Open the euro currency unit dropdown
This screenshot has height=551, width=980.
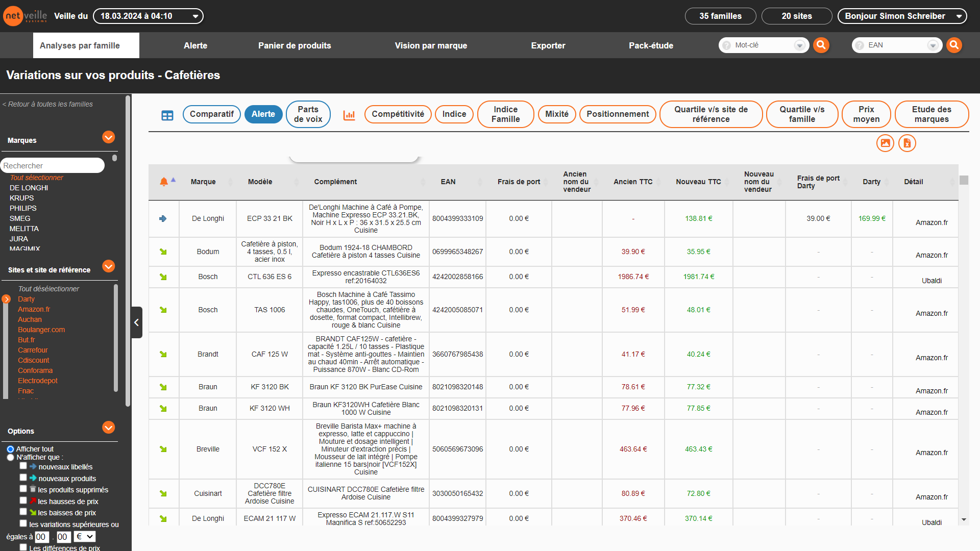pos(85,537)
